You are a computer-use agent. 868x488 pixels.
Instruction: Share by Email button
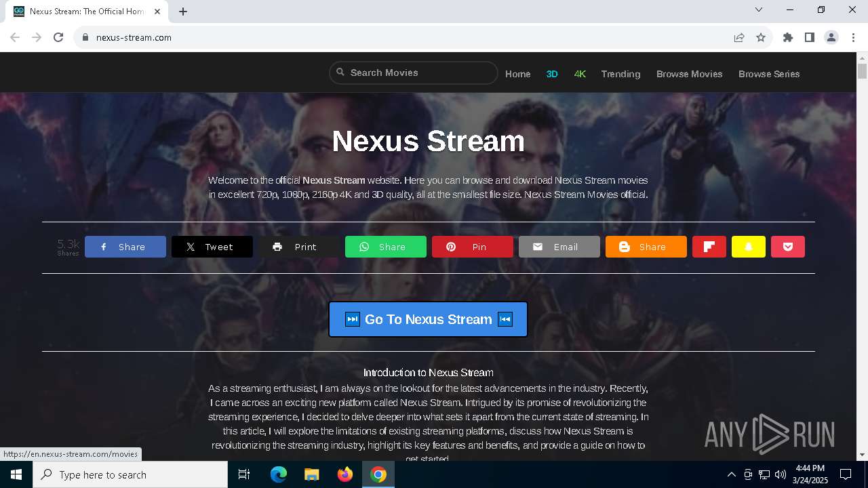pos(559,247)
